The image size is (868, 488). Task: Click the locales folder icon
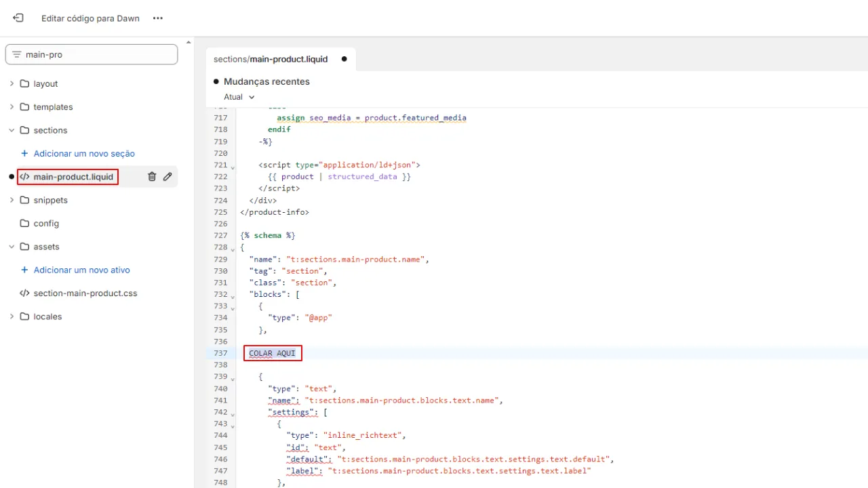pyautogui.click(x=25, y=317)
